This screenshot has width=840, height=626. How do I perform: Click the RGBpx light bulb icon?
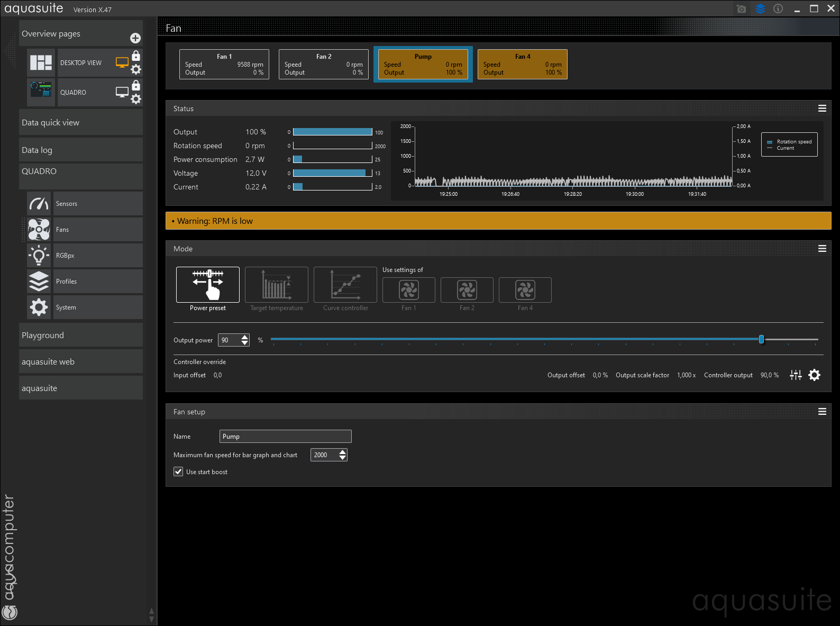click(39, 256)
